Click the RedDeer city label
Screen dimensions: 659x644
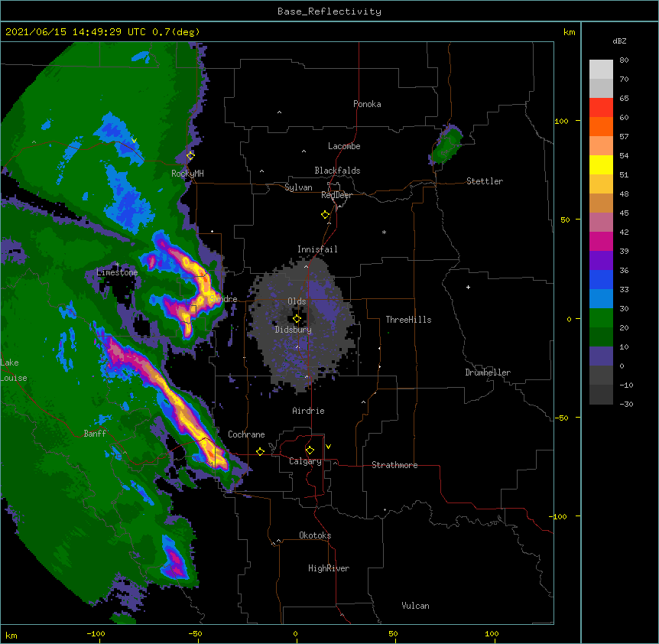click(x=336, y=195)
